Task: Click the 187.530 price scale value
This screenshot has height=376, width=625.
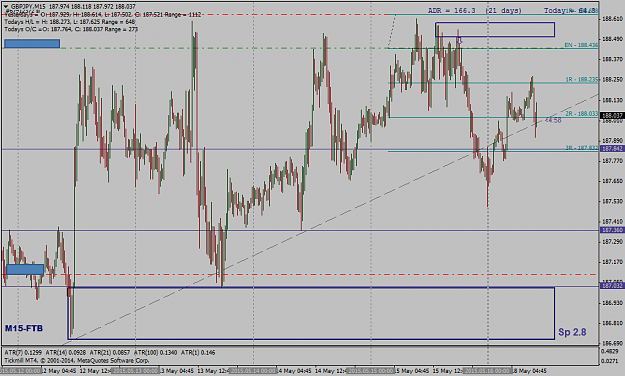Action: point(612,201)
